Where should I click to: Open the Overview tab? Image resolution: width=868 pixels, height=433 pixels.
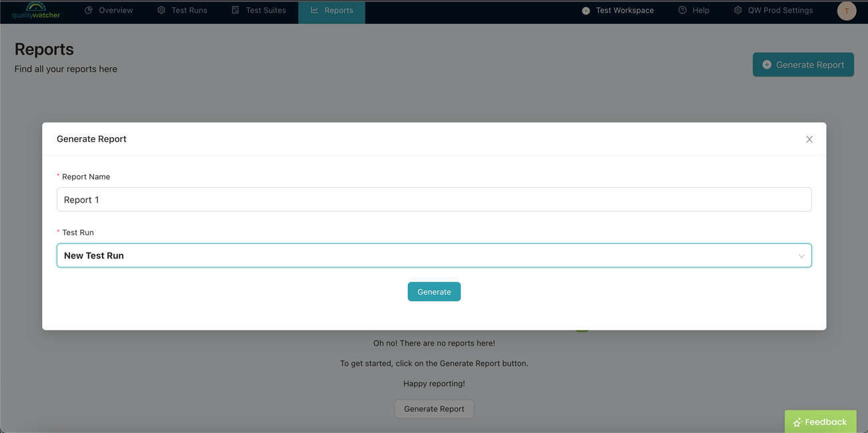click(x=109, y=11)
